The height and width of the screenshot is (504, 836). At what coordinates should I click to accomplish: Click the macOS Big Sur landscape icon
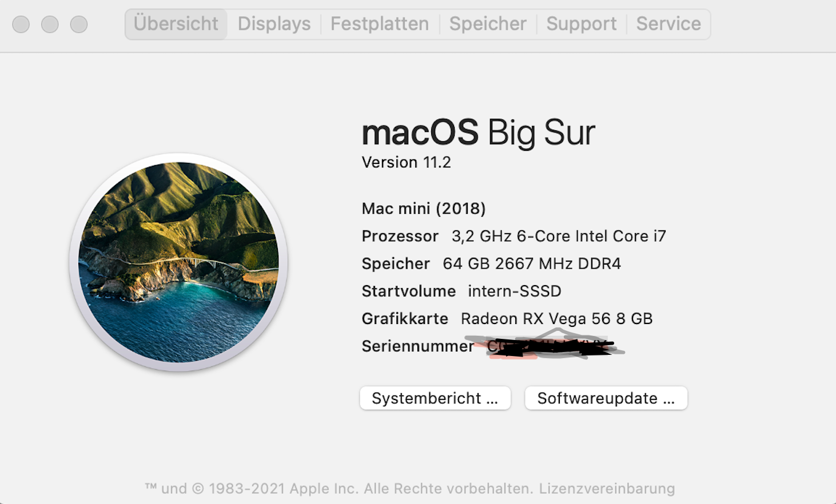(x=178, y=262)
